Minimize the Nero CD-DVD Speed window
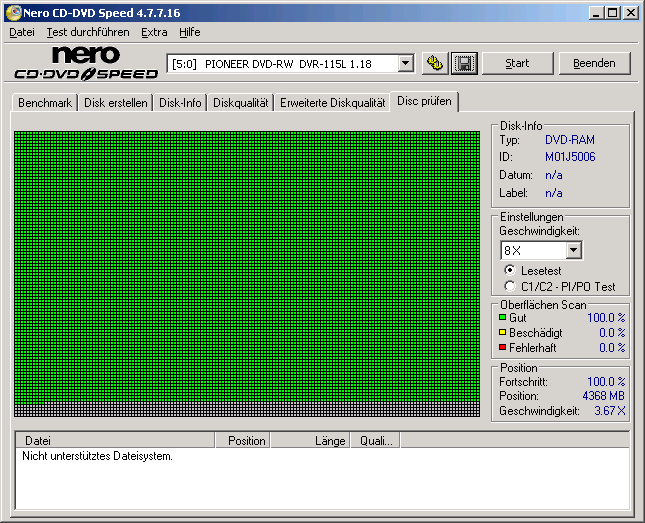This screenshot has width=645, height=523. (595, 13)
